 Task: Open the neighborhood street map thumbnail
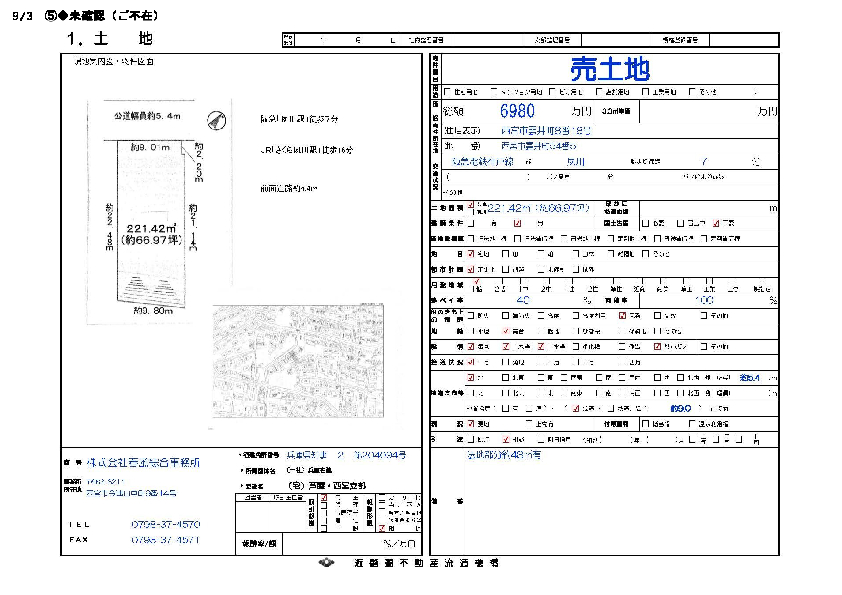pos(297,361)
